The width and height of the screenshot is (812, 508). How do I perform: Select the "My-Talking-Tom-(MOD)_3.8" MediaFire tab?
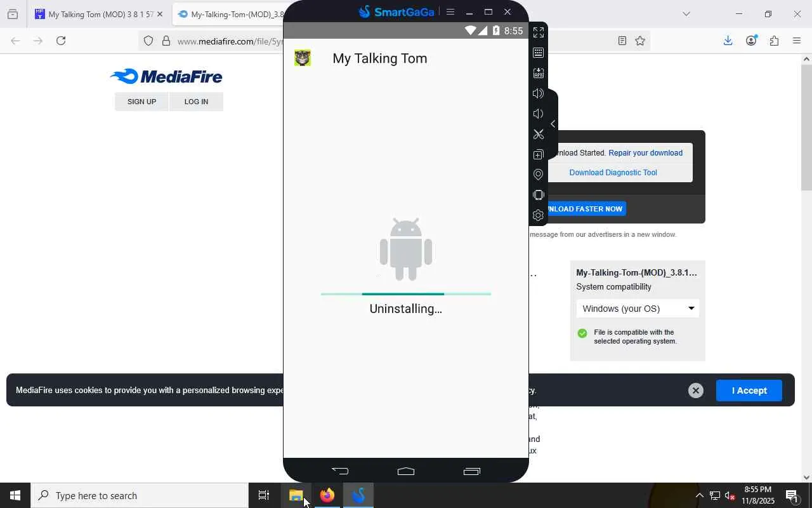tap(230, 14)
